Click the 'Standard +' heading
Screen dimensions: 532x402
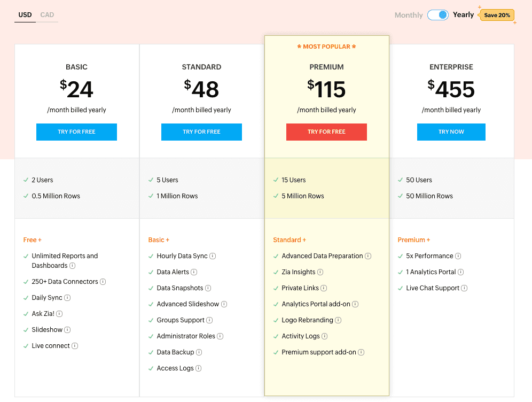point(290,239)
